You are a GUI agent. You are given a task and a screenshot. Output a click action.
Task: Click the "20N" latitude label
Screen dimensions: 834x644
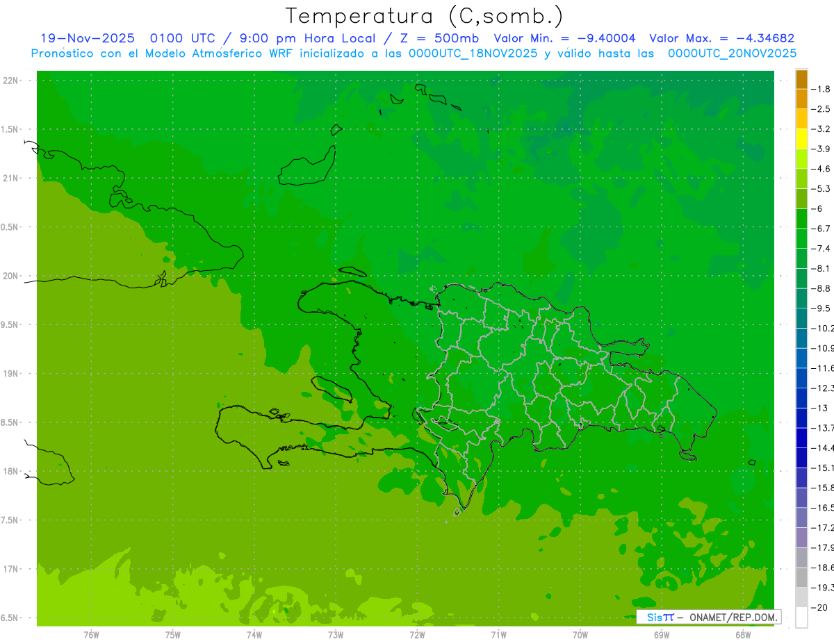coord(10,276)
